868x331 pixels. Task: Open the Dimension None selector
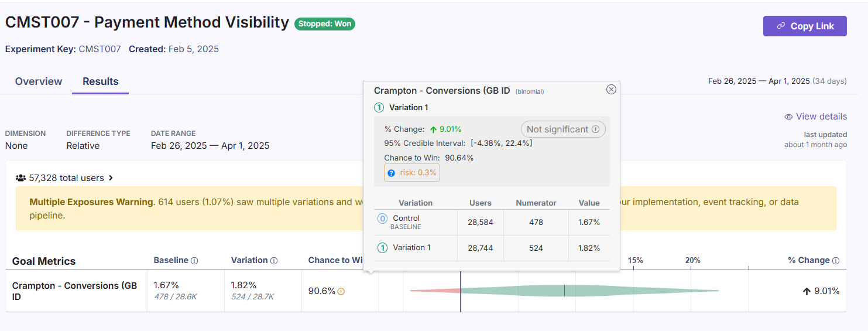pos(16,146)
